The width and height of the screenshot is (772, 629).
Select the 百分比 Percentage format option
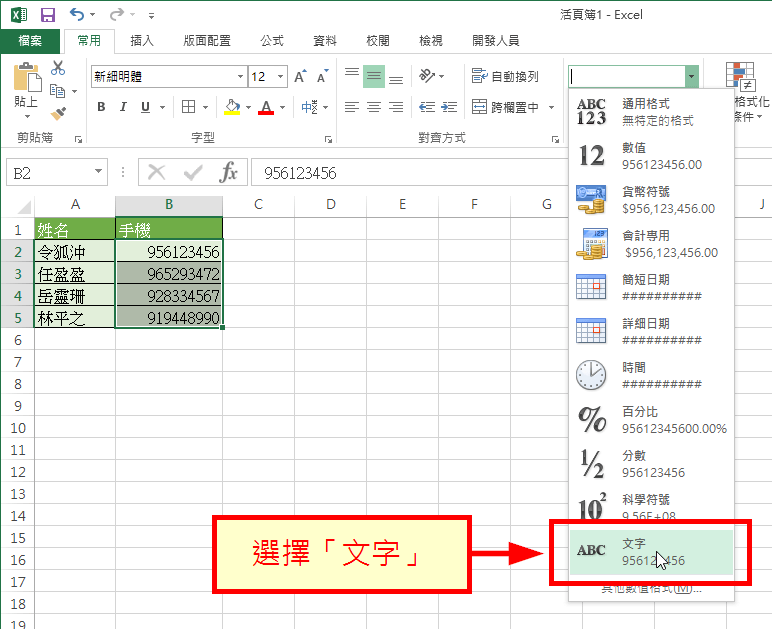click(651, 419)
